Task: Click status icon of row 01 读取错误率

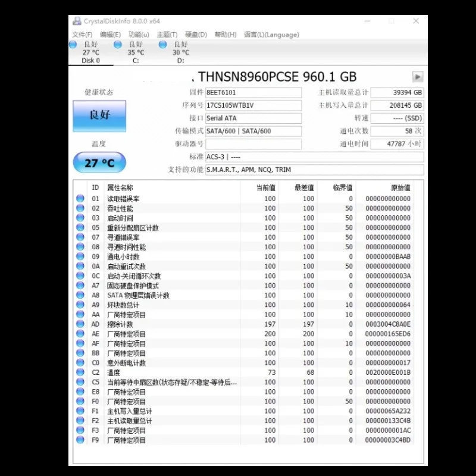Action: (80, 199)
